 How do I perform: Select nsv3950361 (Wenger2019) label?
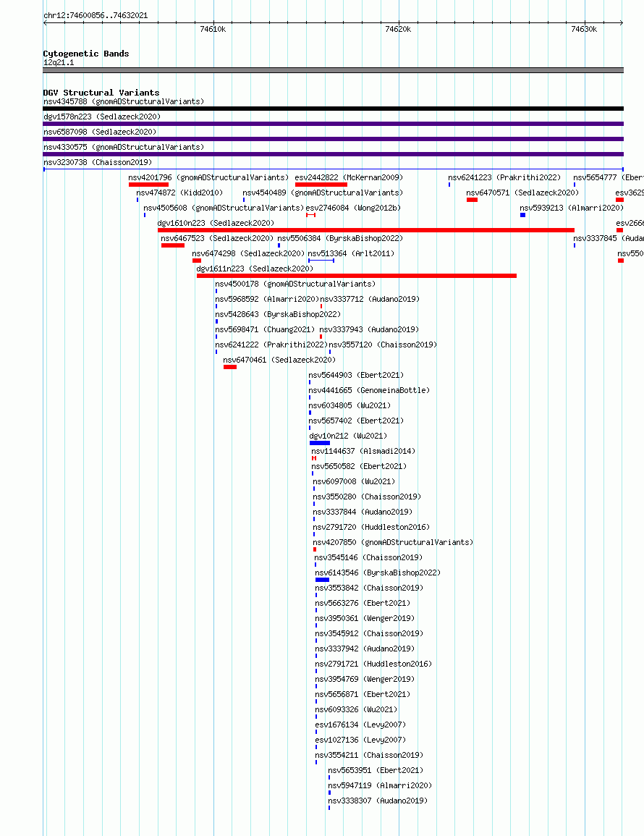pyautogui.click(x=365, y=618)
